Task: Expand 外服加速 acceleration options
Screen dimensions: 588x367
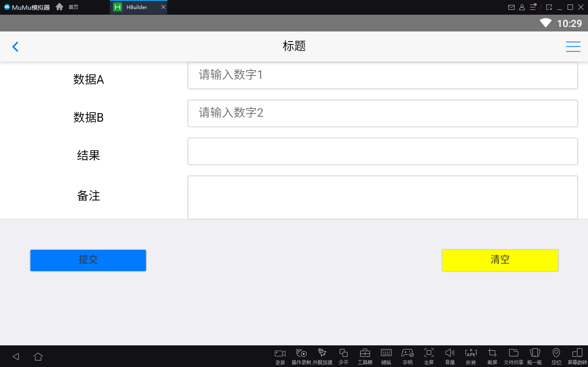Action: point(322,355)
